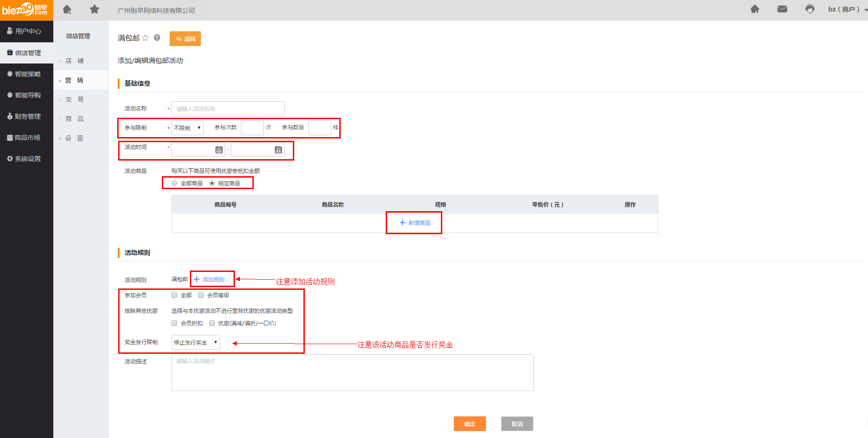Open the bz（商户）account menu

tap(846, 9)
